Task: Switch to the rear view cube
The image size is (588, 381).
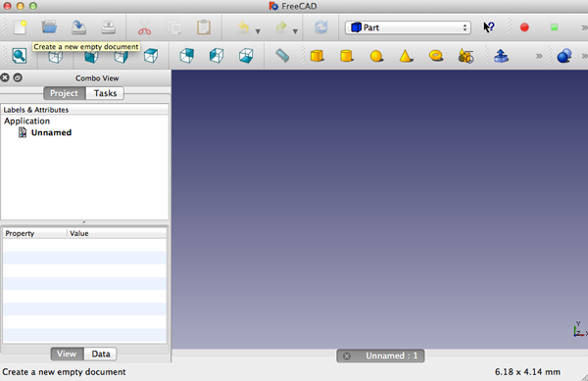Action: 186,56
